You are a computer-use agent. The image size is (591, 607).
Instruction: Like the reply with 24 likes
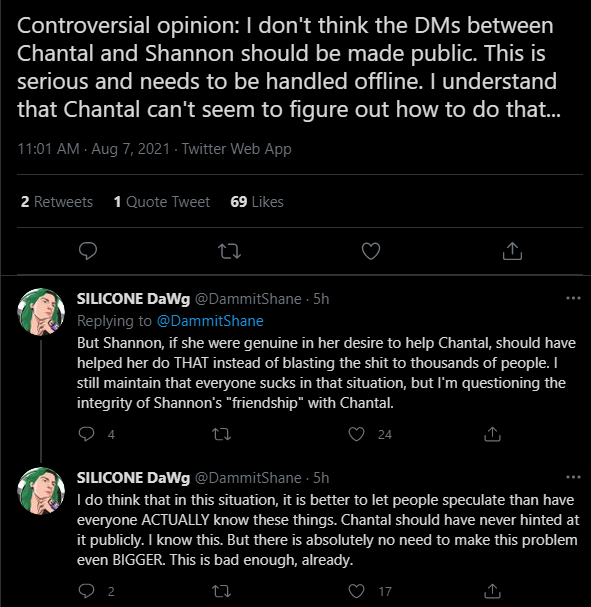(x=356, y=434)
